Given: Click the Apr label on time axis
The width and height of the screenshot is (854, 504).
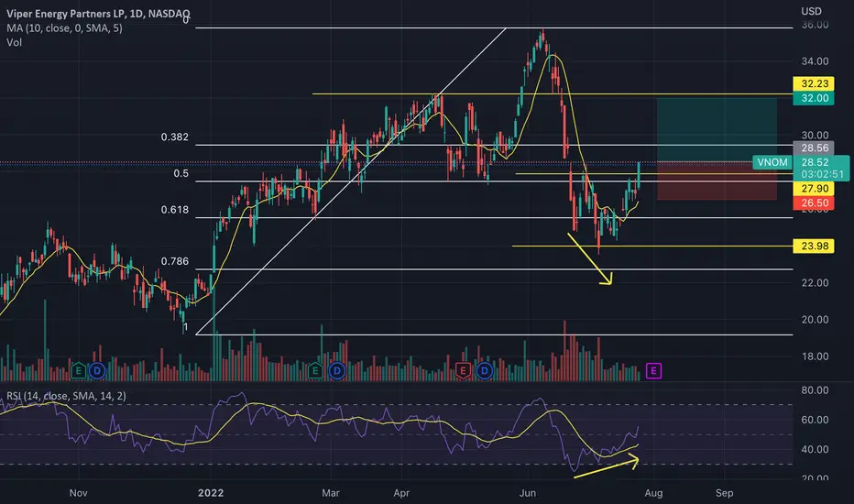Looking at the screenshot, I should pyautogui.click(x=401, y=493).
